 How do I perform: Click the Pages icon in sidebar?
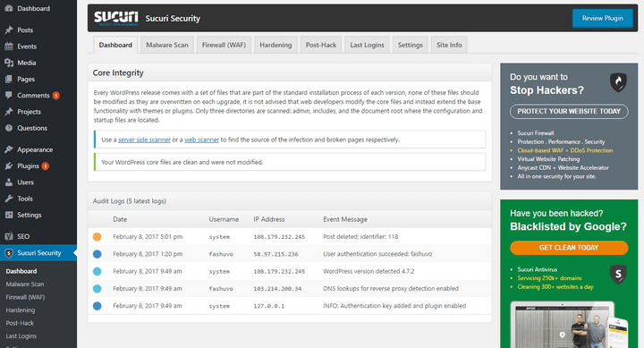coord(9,79)
